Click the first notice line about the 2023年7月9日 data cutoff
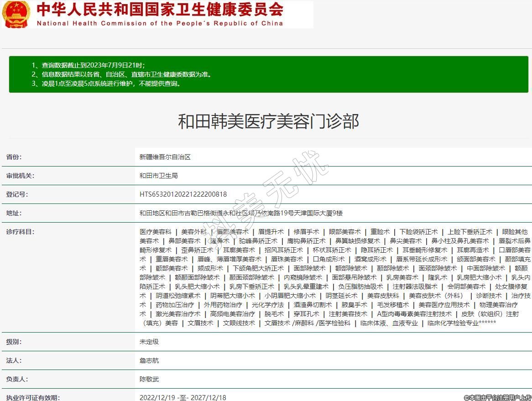Viewport: 532px width, 401px height. click(88, 65)
